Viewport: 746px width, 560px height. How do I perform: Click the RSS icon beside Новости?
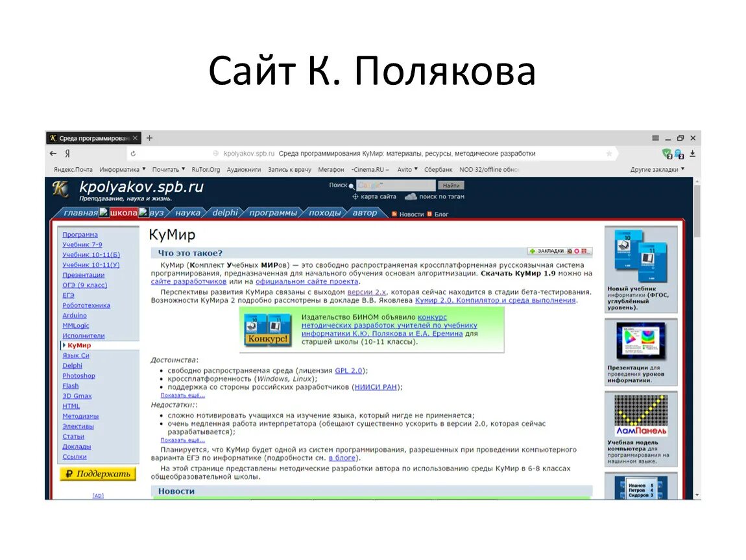pyautogui.click(x=394, y=214)
